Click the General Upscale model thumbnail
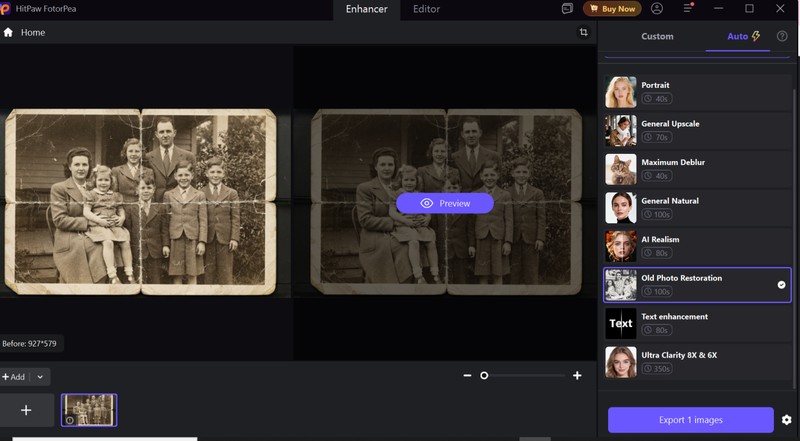Screen dimensions: 800x441 620,131
